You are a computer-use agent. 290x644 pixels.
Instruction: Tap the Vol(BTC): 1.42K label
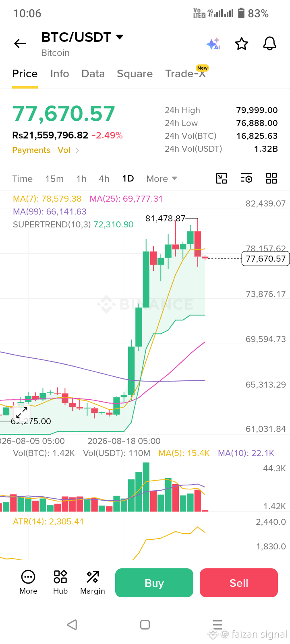44,453
